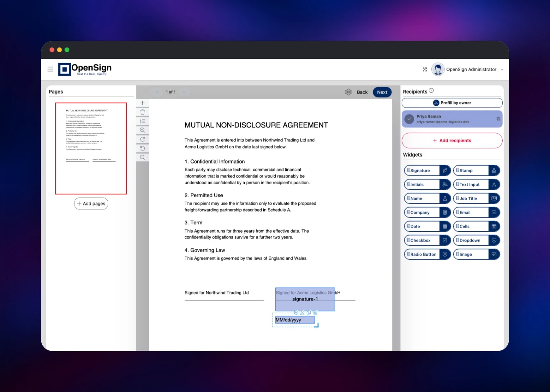Click the check circle beside Priya Raman
Image resolution: width=550 pixels, height=392 pixels.
(409, 119)
